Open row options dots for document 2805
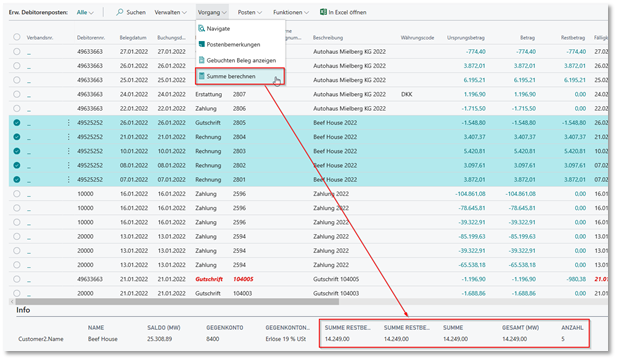The width and height of the screenshot is (617, 360). (x=68, y=123)
